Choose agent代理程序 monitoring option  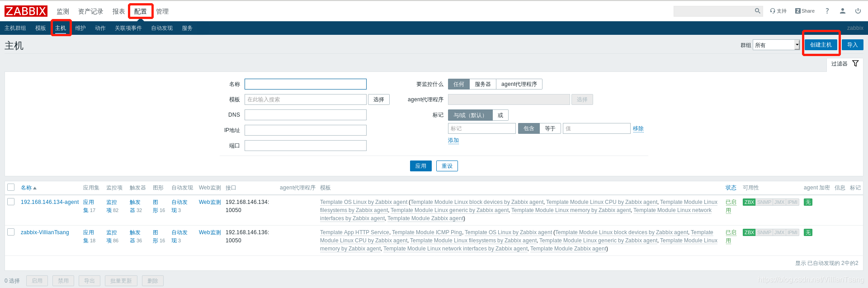[519, 84]
